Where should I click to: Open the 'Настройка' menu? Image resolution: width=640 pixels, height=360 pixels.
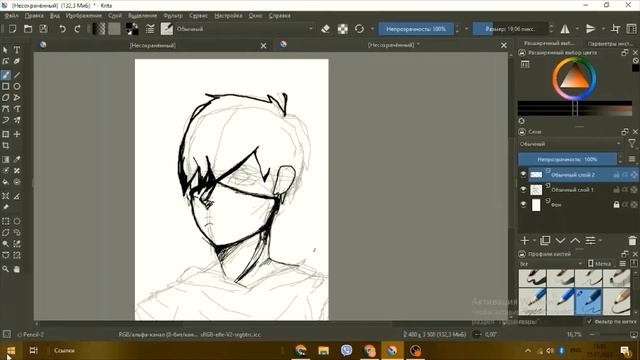pos(228,16)
